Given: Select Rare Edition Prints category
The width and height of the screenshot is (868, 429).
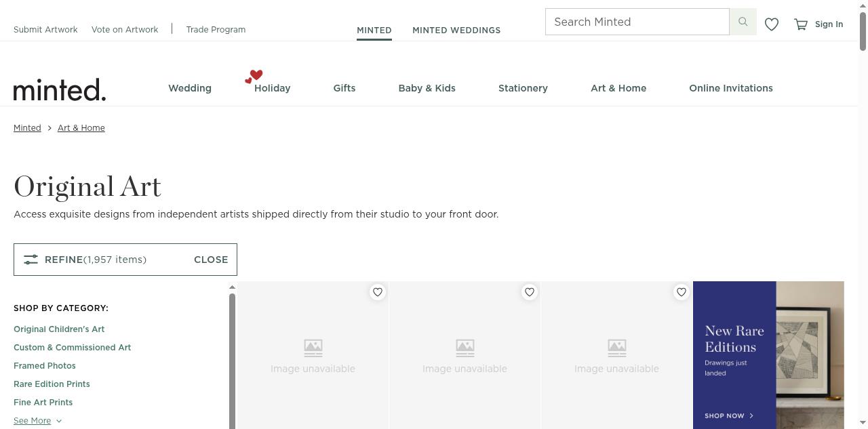Looking at the screenshot, I should click(x=52, y=384).
